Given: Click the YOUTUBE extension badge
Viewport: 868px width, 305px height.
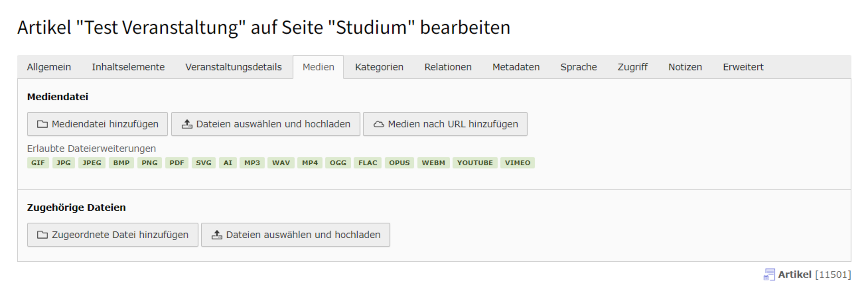Looking at the screenshot, I should click(475, 163).
